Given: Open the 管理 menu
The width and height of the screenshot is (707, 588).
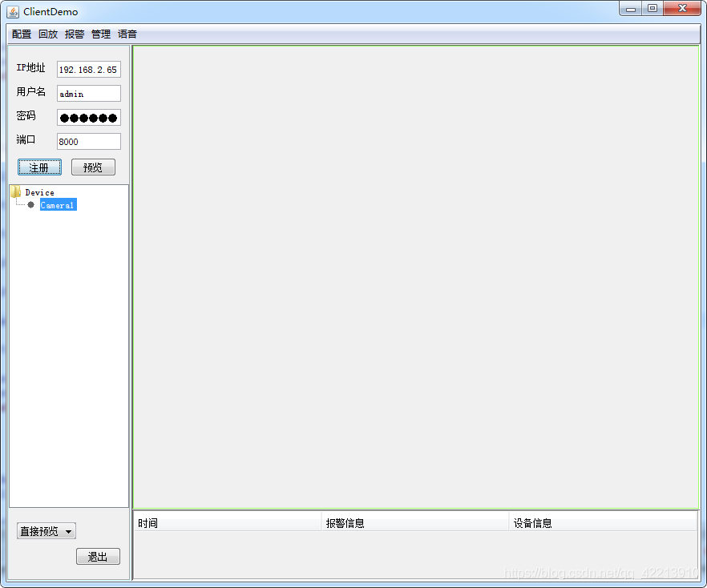Looking at the screenshot, I should [x=101, y=34].
